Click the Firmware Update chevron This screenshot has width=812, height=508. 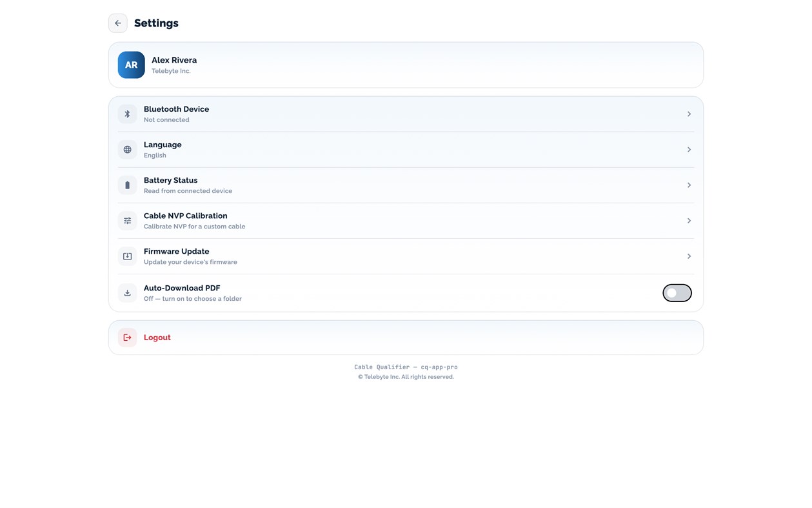pyautogui.click(x=689, y=256)
